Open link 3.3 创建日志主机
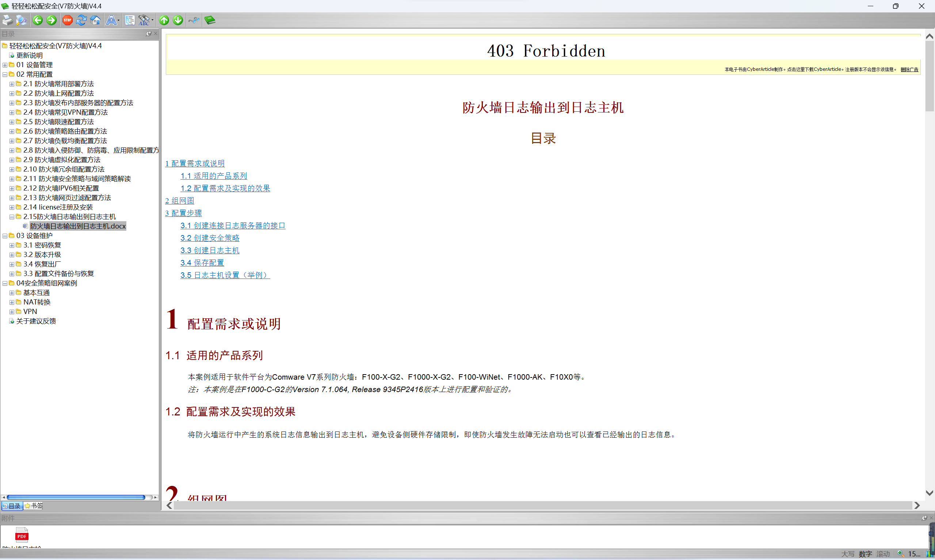Viewport: 935px width, 560px height. tap(210, 250)
